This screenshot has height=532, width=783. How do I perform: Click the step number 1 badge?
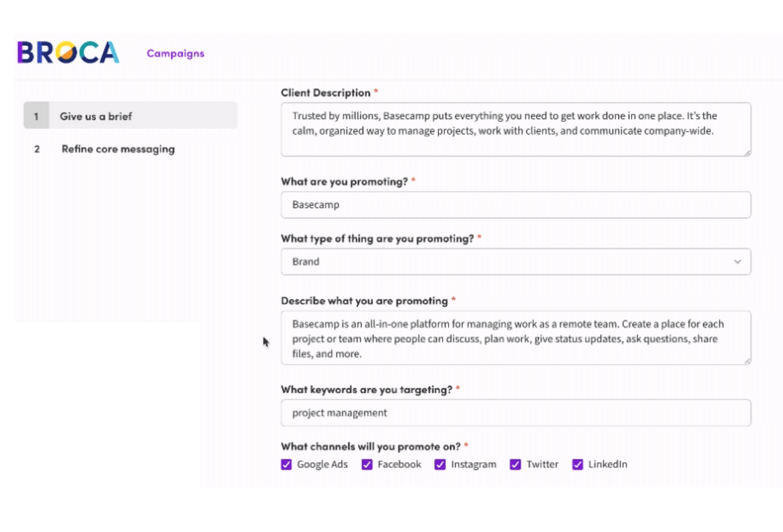(37, 116)
